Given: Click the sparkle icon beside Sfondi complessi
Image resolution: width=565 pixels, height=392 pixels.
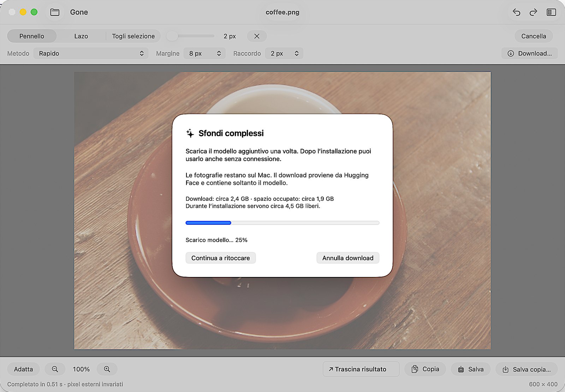Looking at the screenshot, I should coord(190,133).
